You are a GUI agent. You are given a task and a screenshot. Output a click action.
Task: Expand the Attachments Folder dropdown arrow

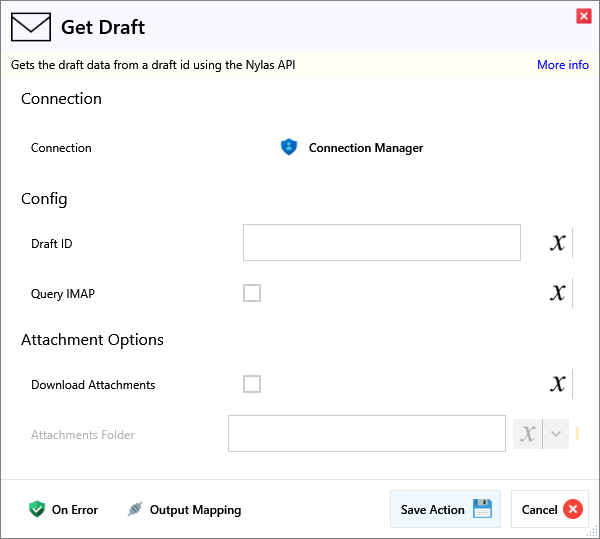point(556,434)
